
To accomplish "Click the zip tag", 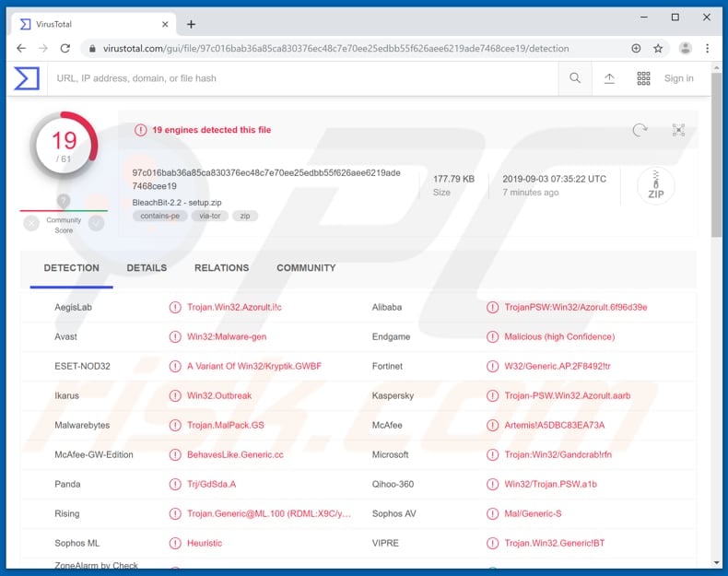I will (x=245, y=216).
